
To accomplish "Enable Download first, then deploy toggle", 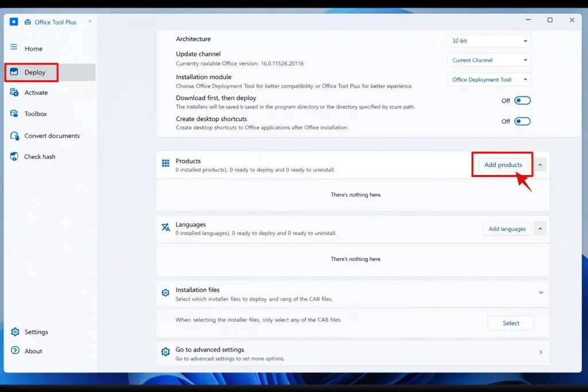I will point(522,100).
